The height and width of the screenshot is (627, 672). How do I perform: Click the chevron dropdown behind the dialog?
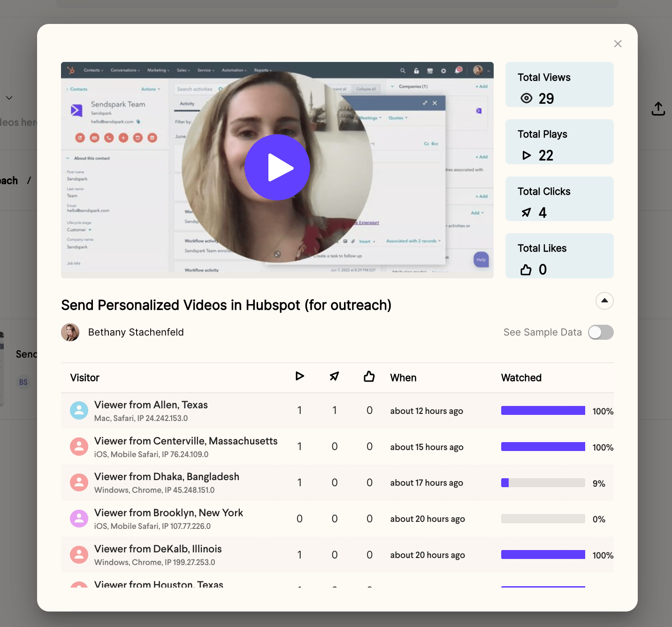pos(9,98)
